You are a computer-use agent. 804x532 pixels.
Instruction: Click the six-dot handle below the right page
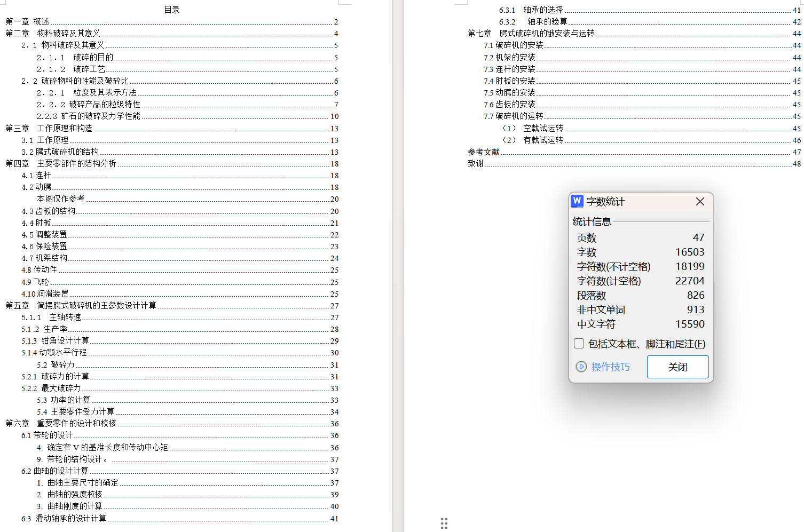coord(444,523)
